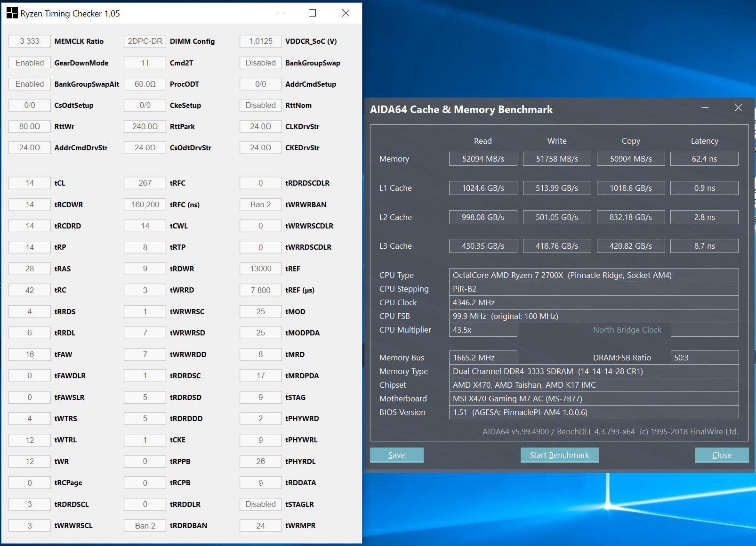This screenshot has width=756, height=546.
Task: Select the MEMCLK Ratio value field
Action: [x=30, y=41]
